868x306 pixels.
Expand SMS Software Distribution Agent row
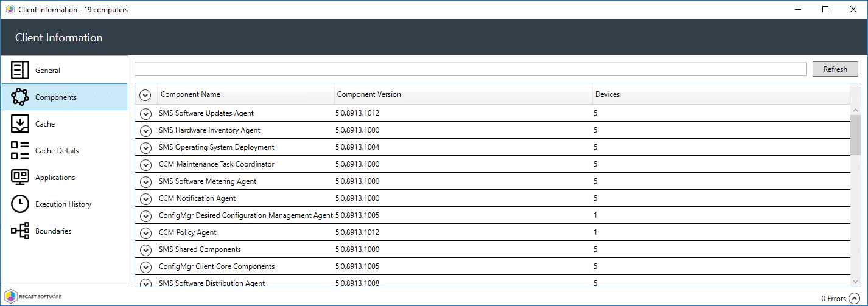click(145, 283)
